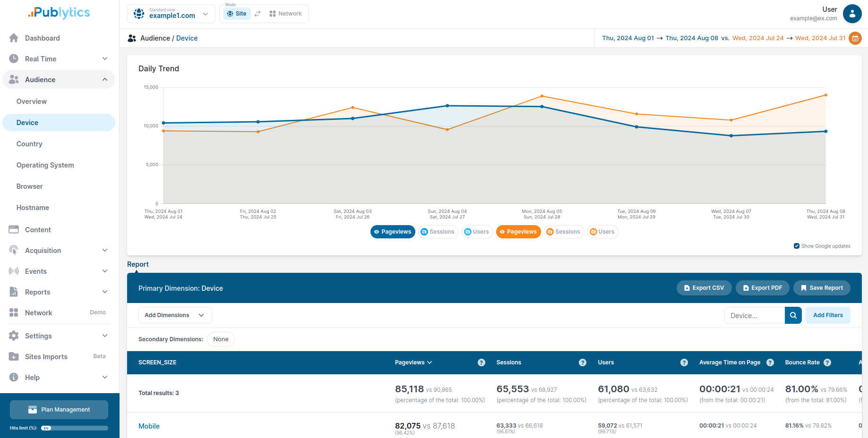Click the swap mode arrows icon
Screen dimensions: 868x438
tap(258, 14)
